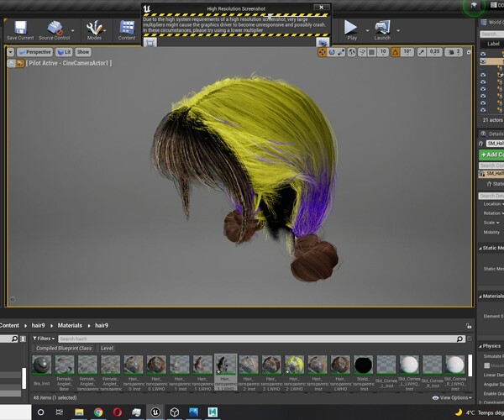Click the eject pilot icon beside Pilot Active
504x420 pixels.
coord(11,63)
